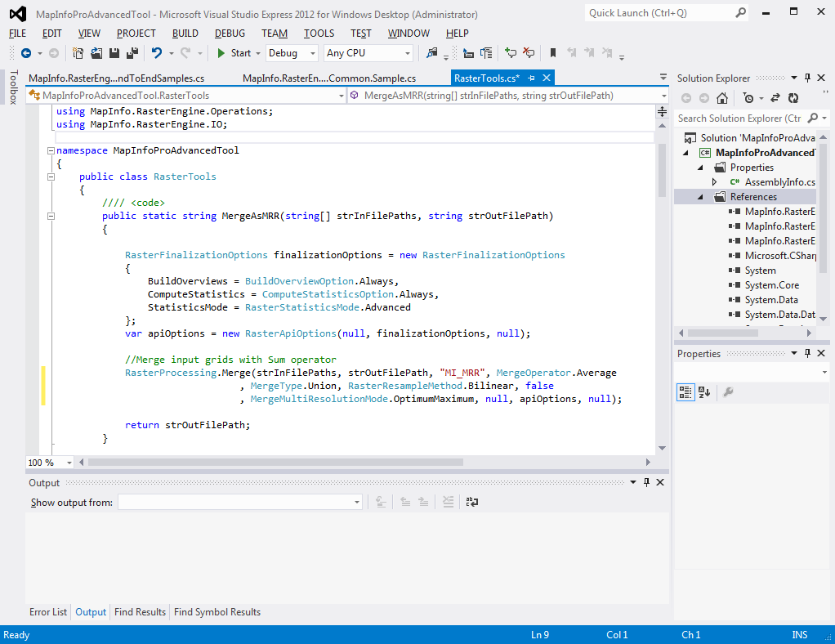Viewport: 835px width, 644px height.
Task: Collapse the namespace MapInfoProAdvancedTool code block
Action: click(51, 150)
